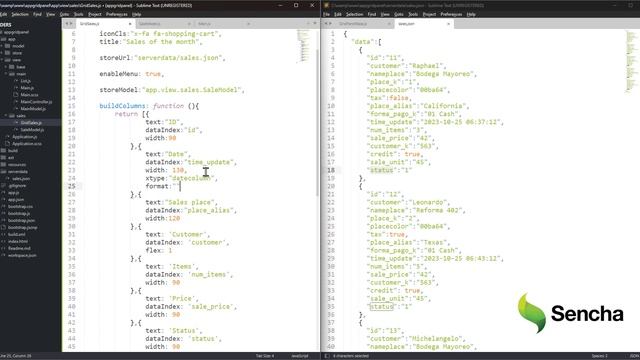
Task: Open bootstrap.css in the sidebar
Action: pos(20,207)
